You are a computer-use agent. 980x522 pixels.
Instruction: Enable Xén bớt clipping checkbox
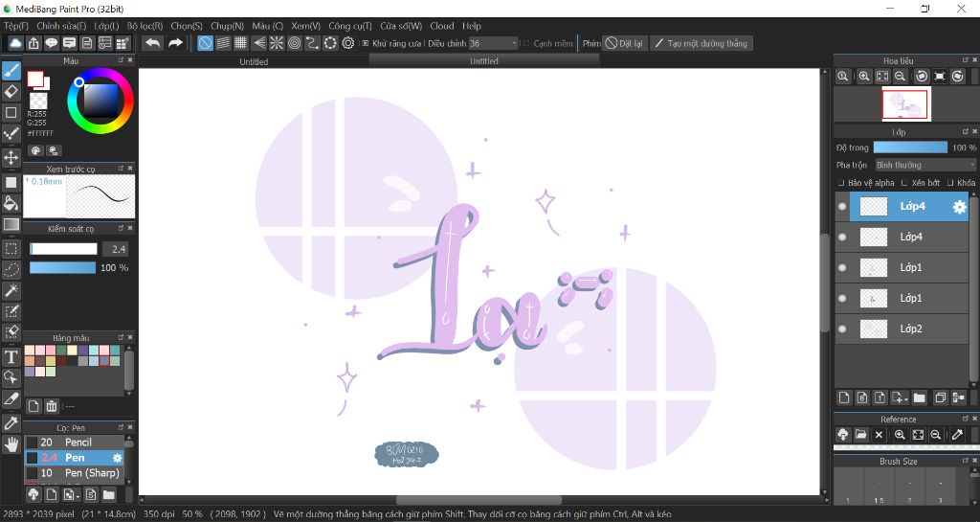click(x=904, y=183)
